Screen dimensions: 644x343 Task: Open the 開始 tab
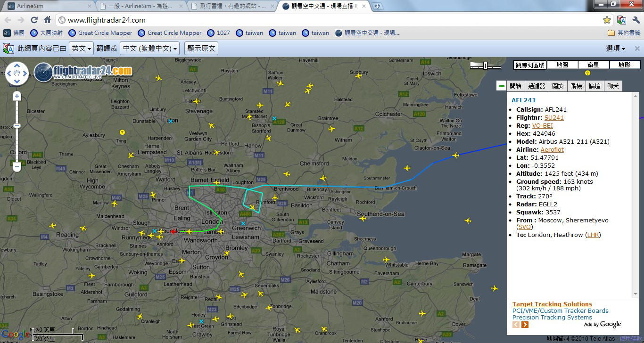click(x=516, y=86)
